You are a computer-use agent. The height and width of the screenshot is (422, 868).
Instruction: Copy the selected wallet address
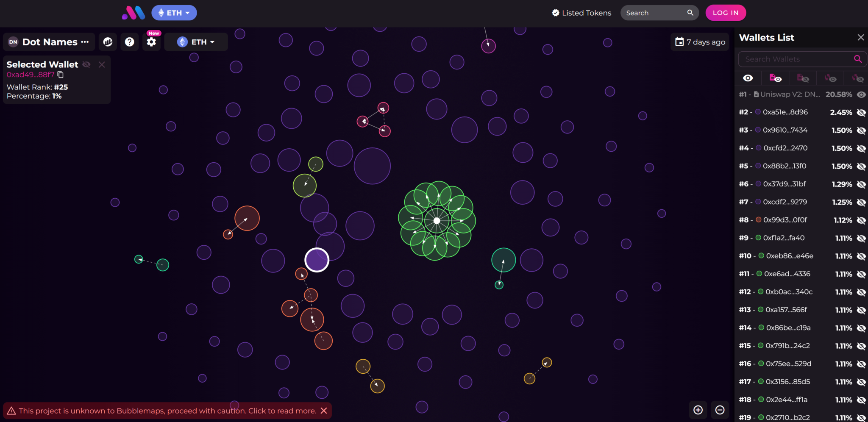pos(61,75)
